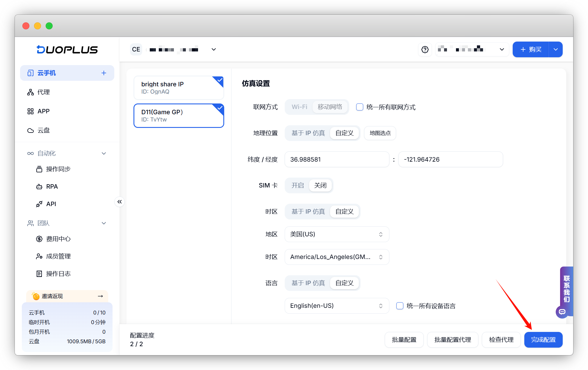
Task: Select 基于 IP 仿真 for 地理位置
Action: coord(308,133)
